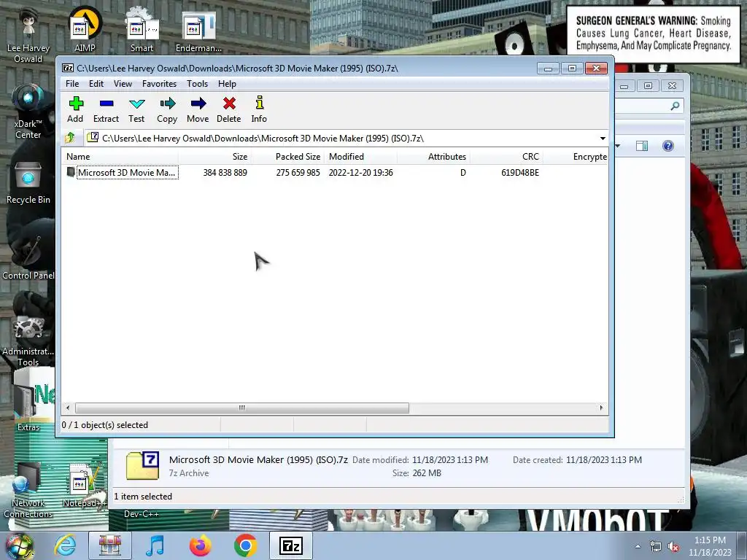Click modified date 2022-12-20 19:36
747x560 pixels.
[360, 172]
